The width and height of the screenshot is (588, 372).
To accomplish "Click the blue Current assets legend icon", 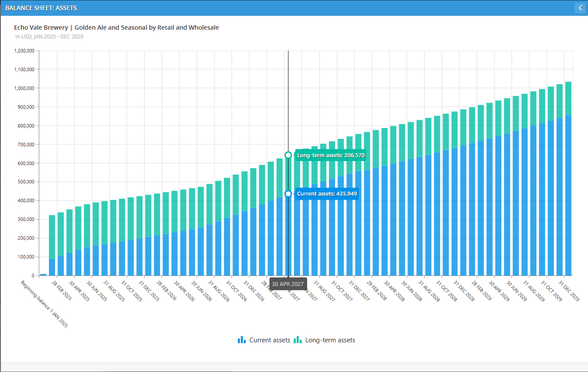I will click(242, 340).
